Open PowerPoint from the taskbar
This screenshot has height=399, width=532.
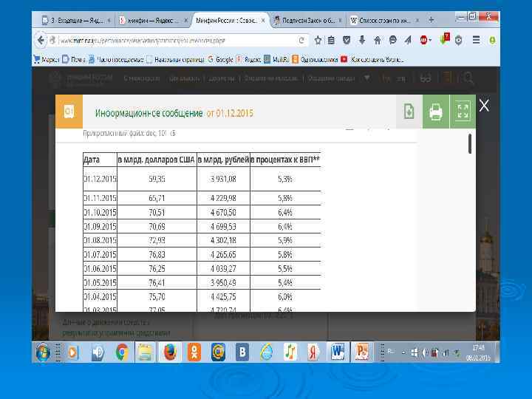coord(361,352)
